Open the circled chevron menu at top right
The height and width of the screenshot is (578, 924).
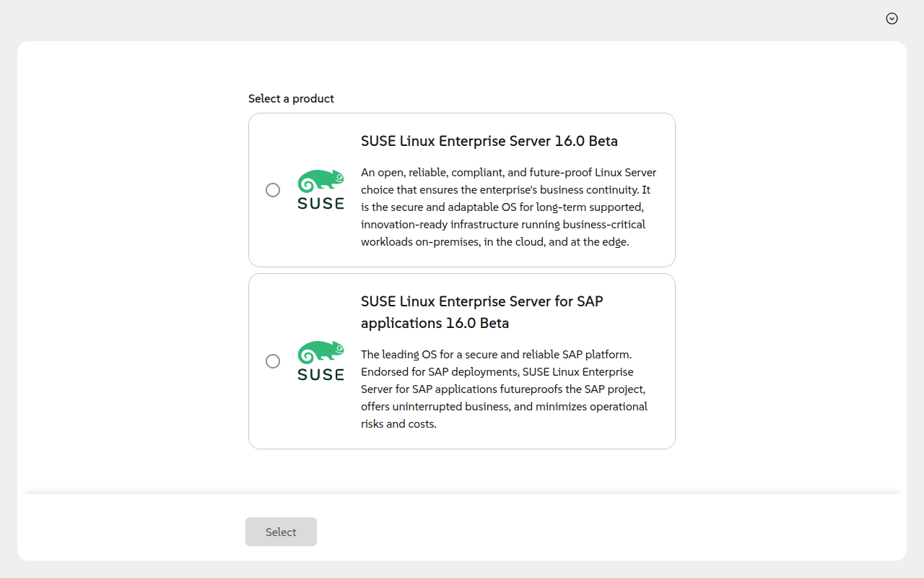point(892,19)
